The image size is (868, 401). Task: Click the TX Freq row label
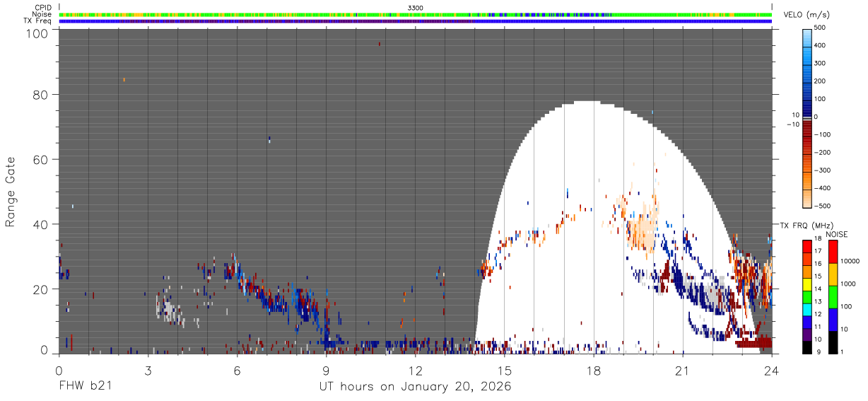[38, 21]
